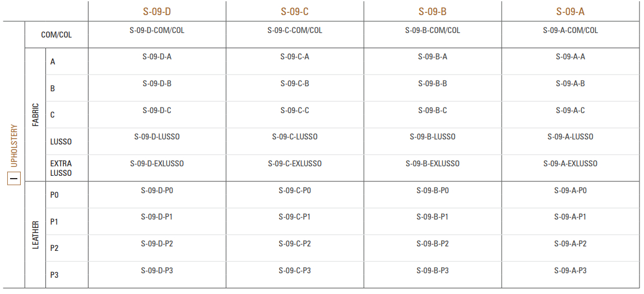Click code S-09-D-COM/COL
The width and height of the screenshot is (644, 294).
157,30
